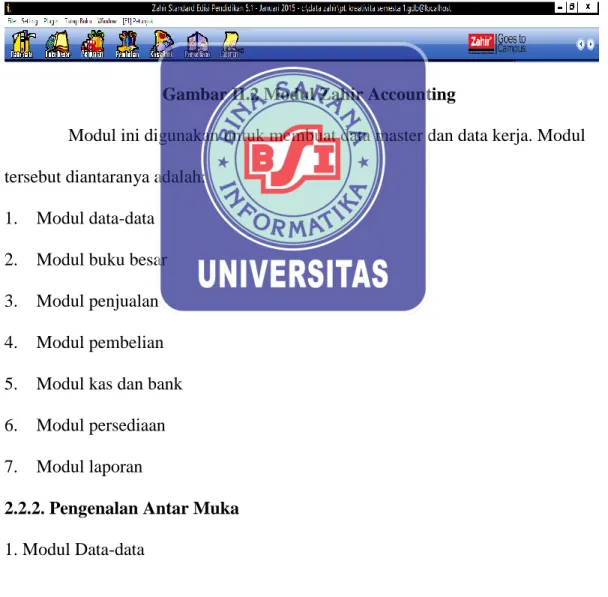Restore the Zahir window

572,7
